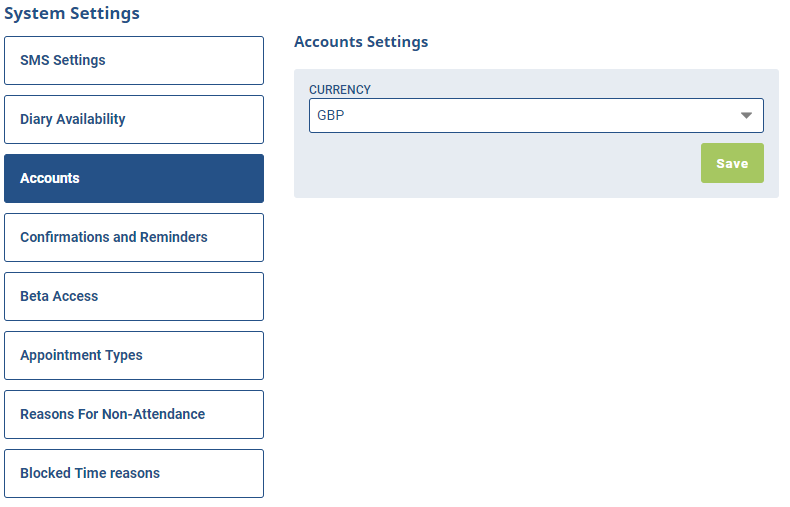Switch to the SMS Settings tab
Image resolution: width=790 pixels, height=507 pixels.
[134, 60]
